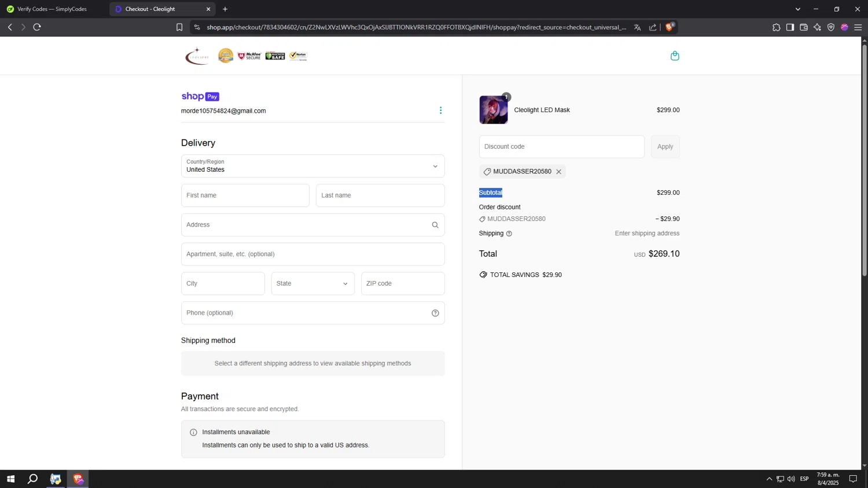Open the browser main menu

(858, 27)
